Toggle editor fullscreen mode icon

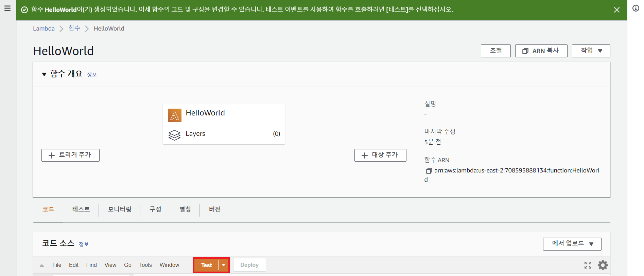pos(588,265)
